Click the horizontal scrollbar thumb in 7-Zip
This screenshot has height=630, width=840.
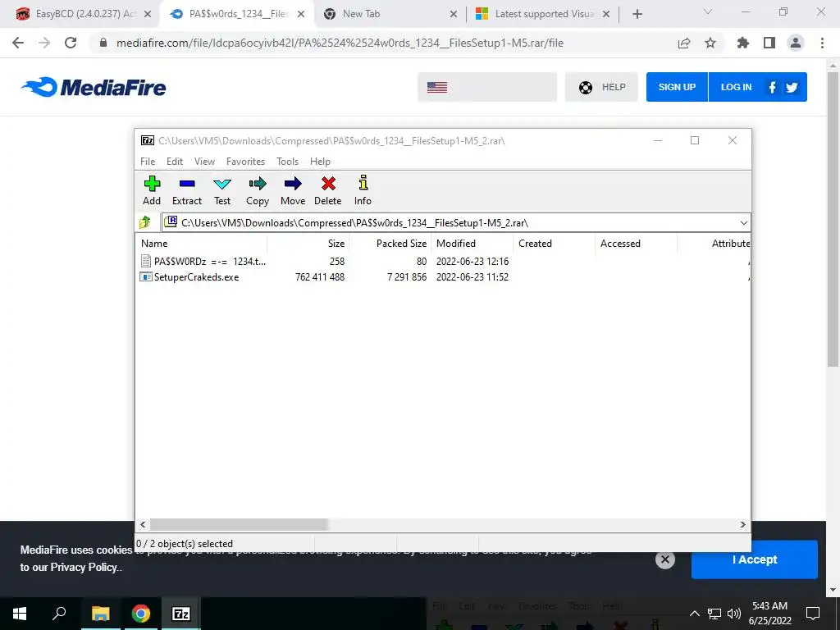click(x=239, y=524)
